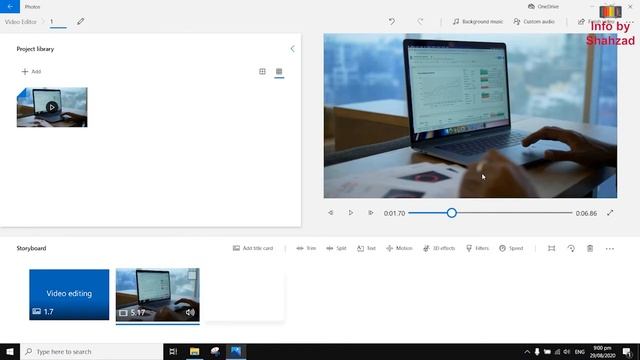Open the Photos app taskbar icon
This screenshot has width=640, height=360.
coord(236,351)
